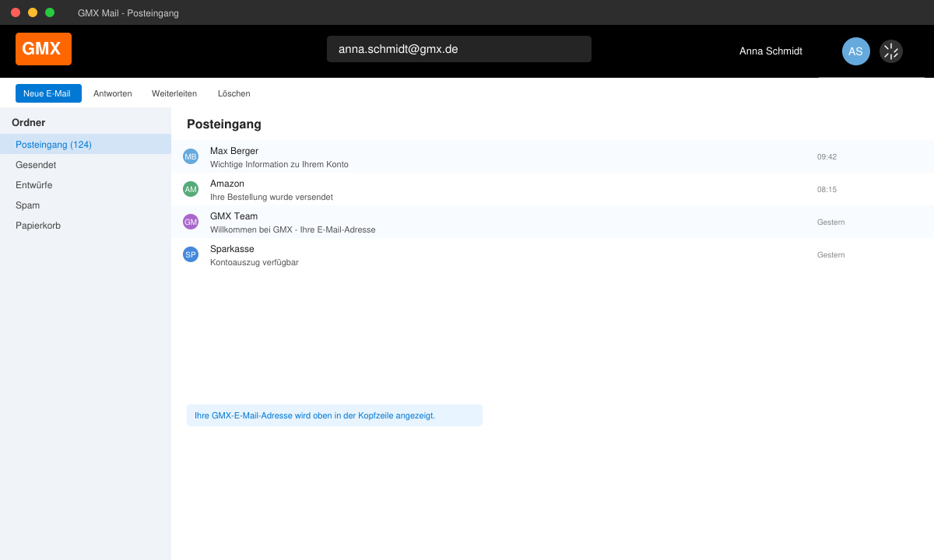Image resolution: width=934 pixels, height=560 pixels.
Task: Open the Gesendet folder
Action: (86, 164)
